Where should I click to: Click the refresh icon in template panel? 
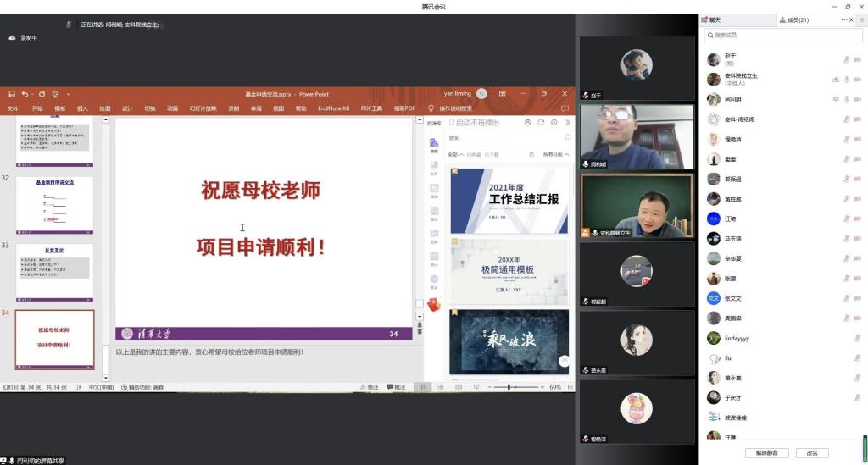[x=541, y=123]
